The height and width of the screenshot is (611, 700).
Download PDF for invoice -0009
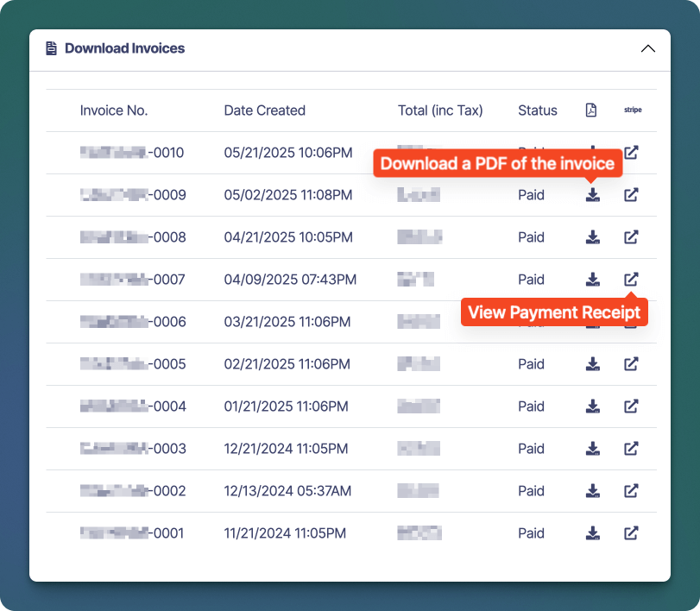click(592, 195)
